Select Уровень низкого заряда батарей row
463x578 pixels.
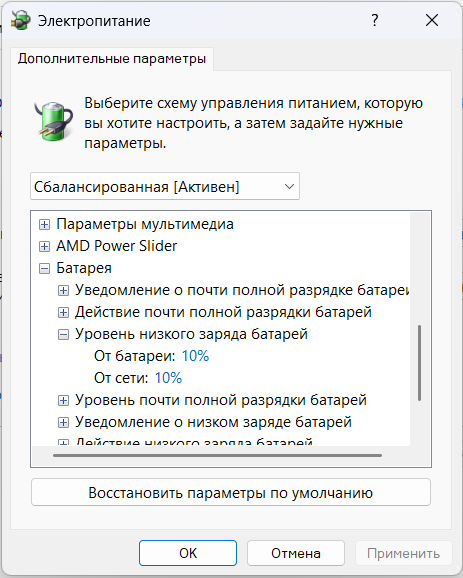point(191,334)
